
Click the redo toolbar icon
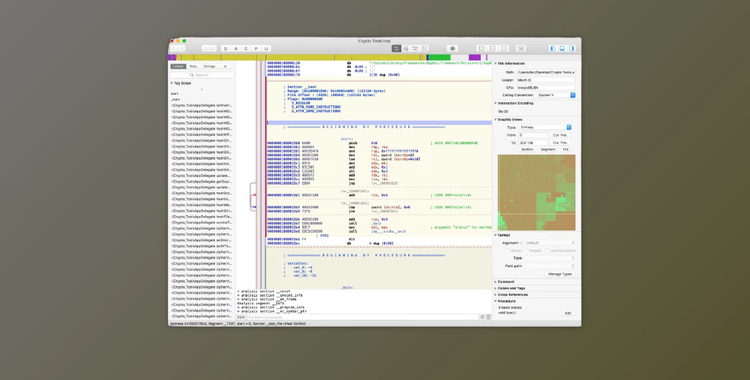click(212, 48)
